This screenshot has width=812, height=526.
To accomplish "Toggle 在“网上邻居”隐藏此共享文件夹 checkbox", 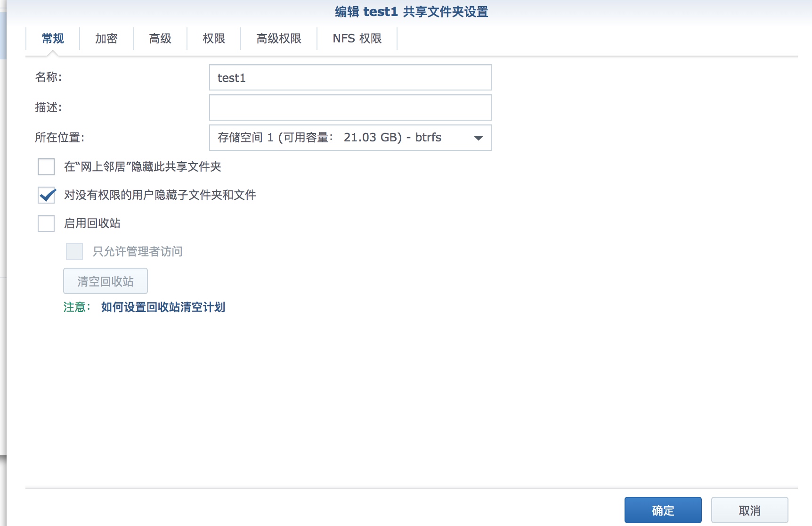I will click(46, 167).
